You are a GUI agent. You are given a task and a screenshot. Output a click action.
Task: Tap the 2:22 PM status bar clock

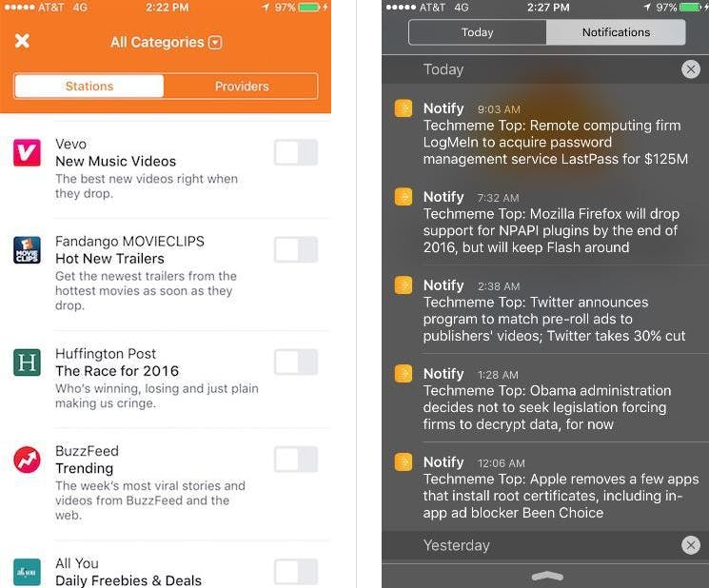coord(167,8)
